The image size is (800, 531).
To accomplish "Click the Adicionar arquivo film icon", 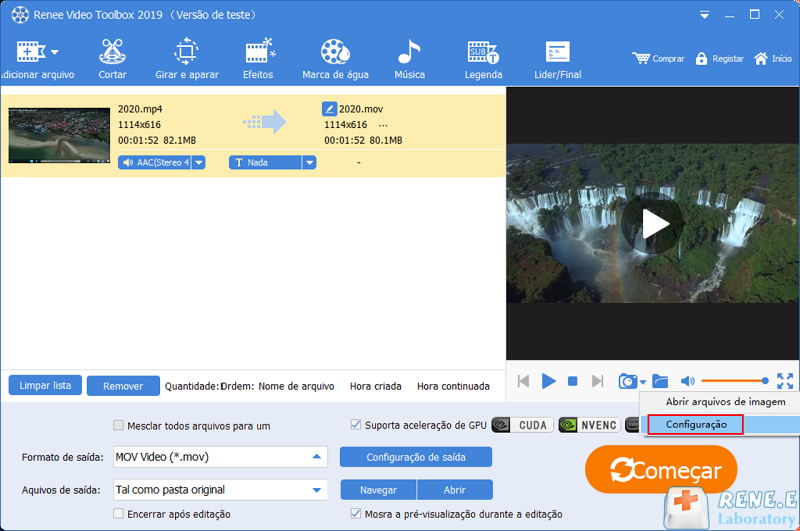I will coord(31,52).
